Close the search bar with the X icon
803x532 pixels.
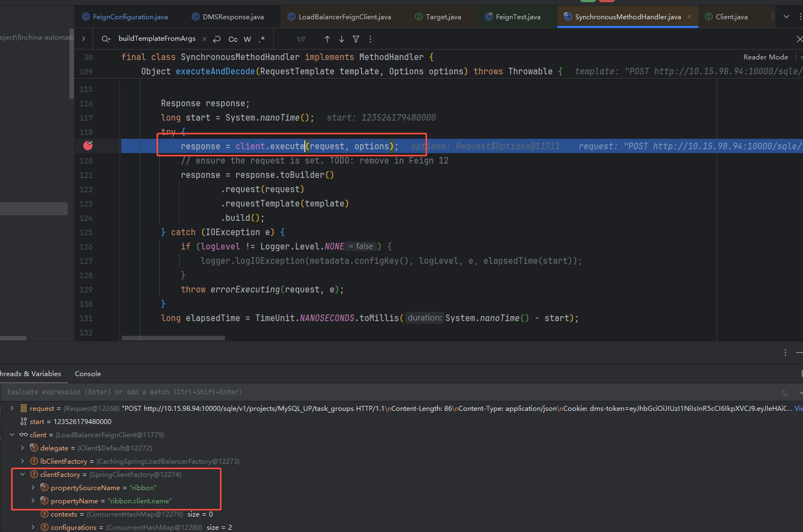coord(799,39)
